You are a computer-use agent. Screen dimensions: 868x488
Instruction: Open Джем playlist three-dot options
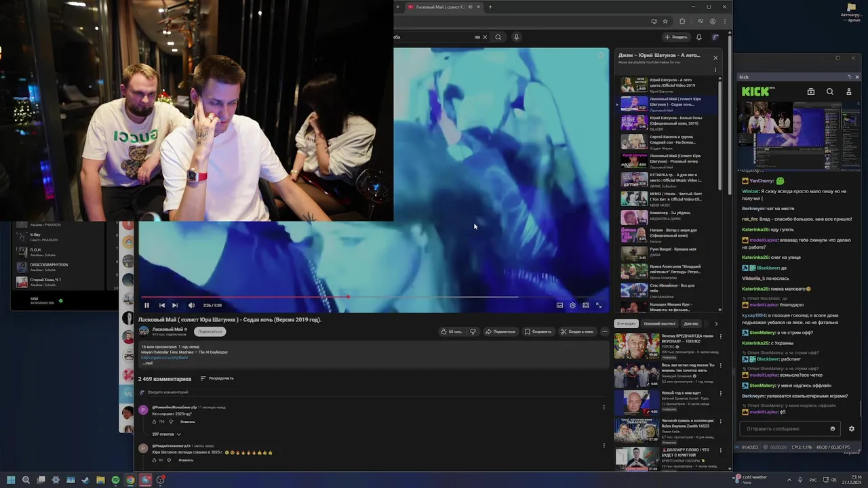click(x=715, y=70)
